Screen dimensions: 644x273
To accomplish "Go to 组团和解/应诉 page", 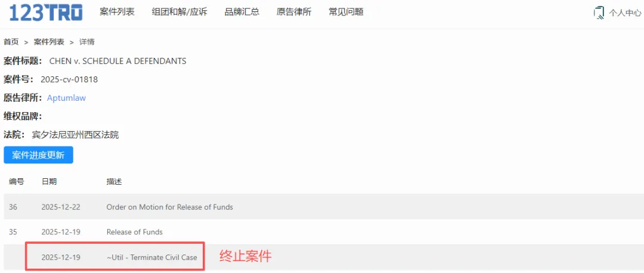I will point(179,12).
